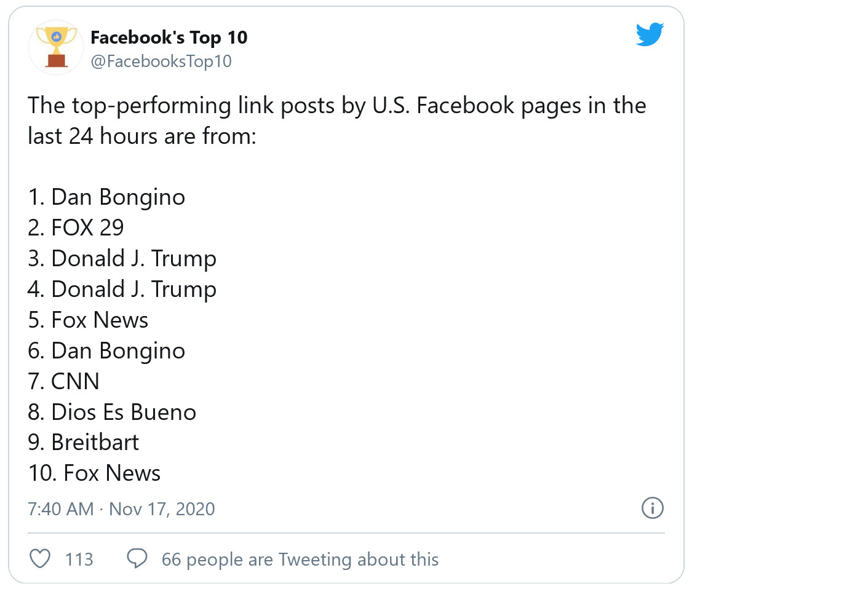Click the @FacebooksTop10 handle
This screenshot has width=868, height=589.
161,61
